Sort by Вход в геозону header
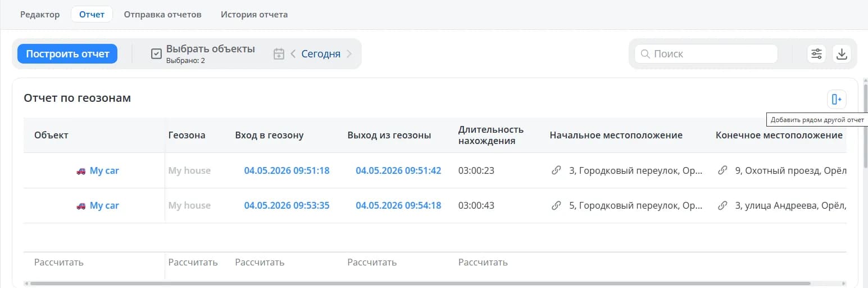The image size is (868, 288). pos(269,135)
